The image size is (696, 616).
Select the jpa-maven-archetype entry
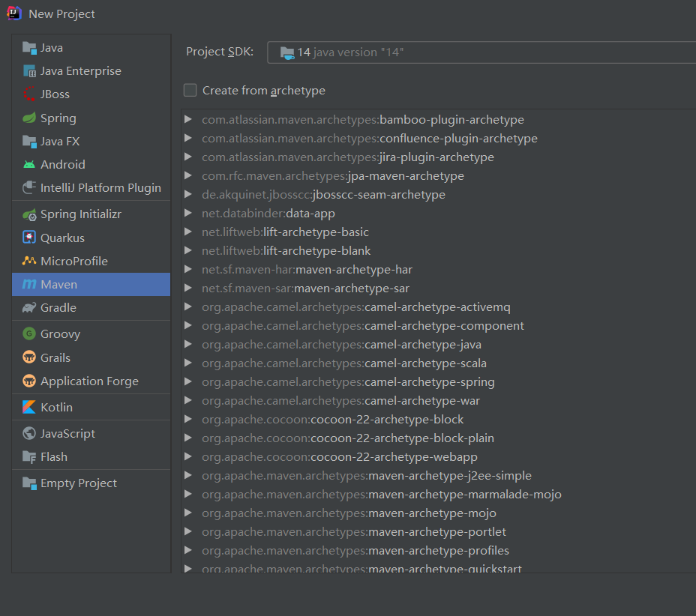[x=332, y=176]
